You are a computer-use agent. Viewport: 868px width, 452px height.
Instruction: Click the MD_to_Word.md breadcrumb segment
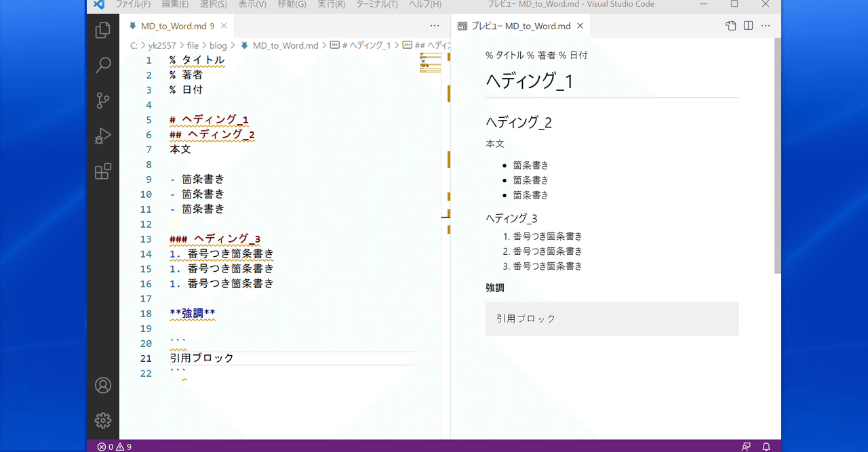tap(279, 45)
